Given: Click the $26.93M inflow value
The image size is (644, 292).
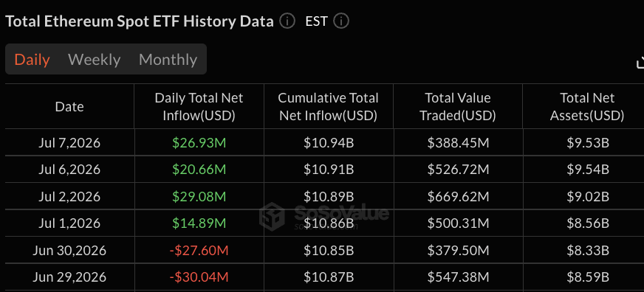Looking at the screenshot, I should [199, 143].
